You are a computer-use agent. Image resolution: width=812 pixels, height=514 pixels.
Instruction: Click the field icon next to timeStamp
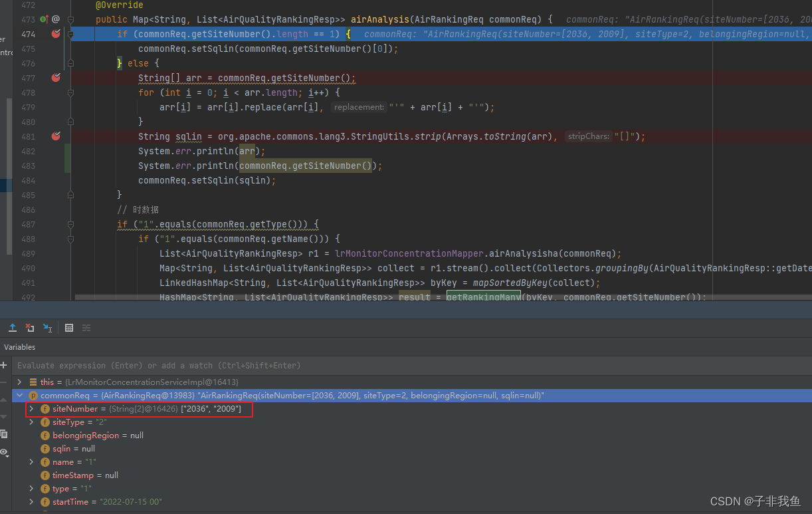pyautogui.click(x=45, y=475)
